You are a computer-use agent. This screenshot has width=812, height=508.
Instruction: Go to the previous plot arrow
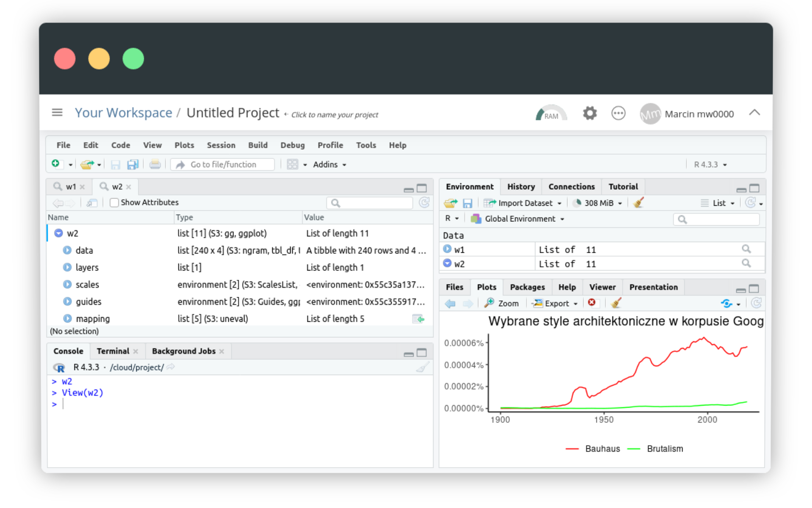pyautogui.click(x=450, y=304)
